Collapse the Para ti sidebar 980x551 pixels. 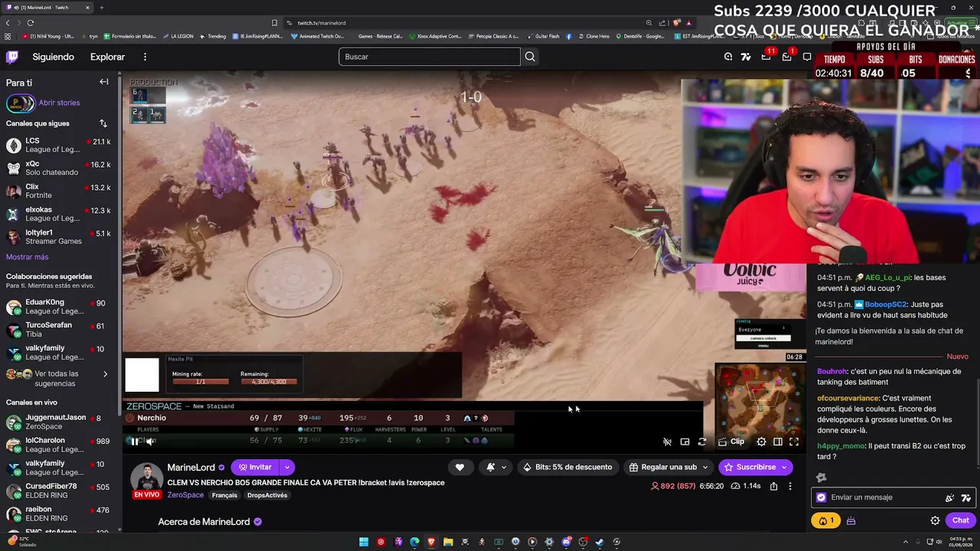pyautogui.click(x=104, y=82)
